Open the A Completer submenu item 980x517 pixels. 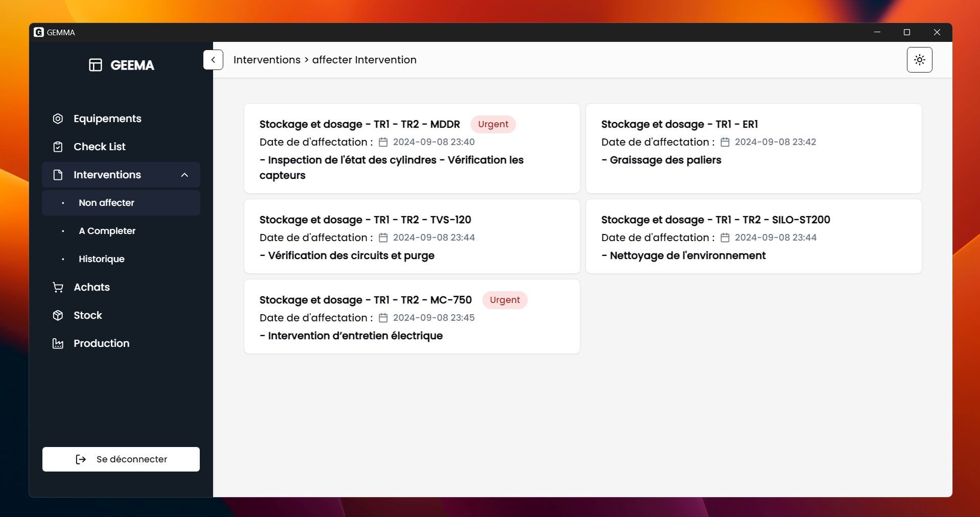107,231
